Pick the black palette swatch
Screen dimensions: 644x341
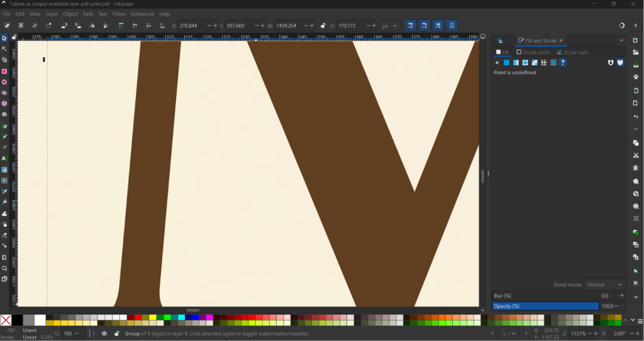(17, 320)
